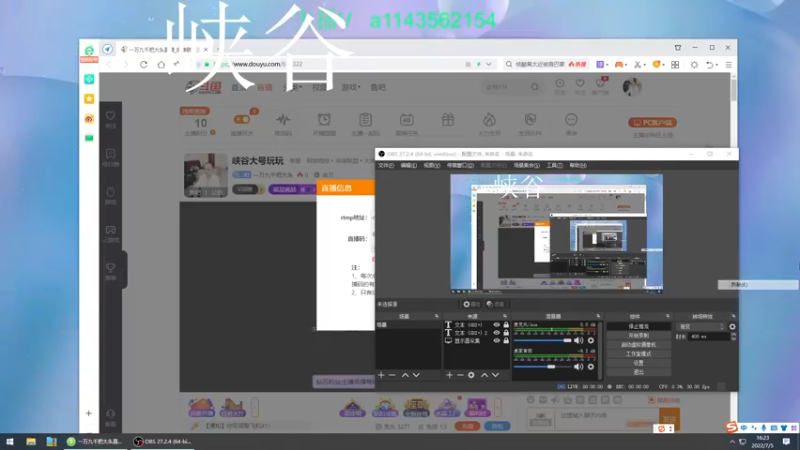Reload the browser page
Viewport: 800px width, 450px height.
coord(144,64)
